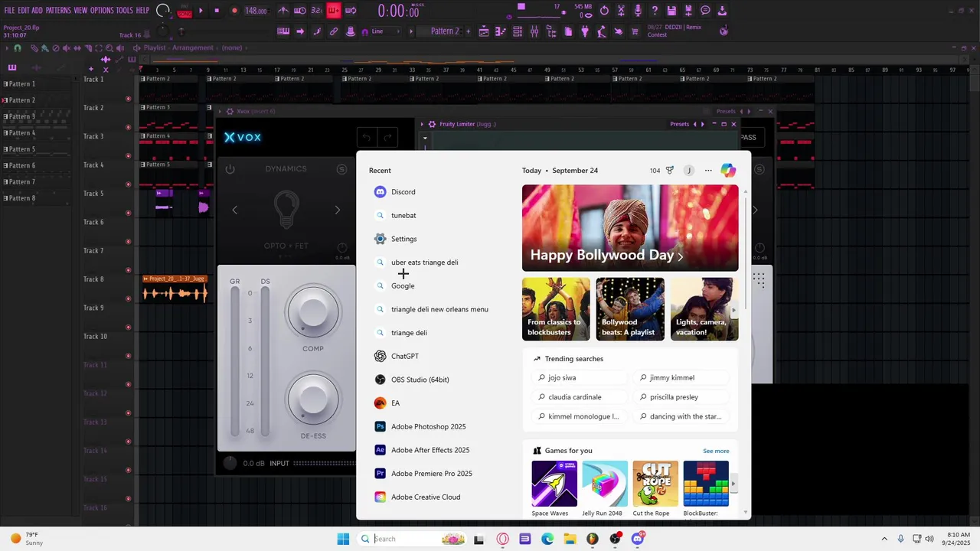The height and width of the screenshot is (551, 980).
Task: Open the HELP menu
Action: coord(142,11)
